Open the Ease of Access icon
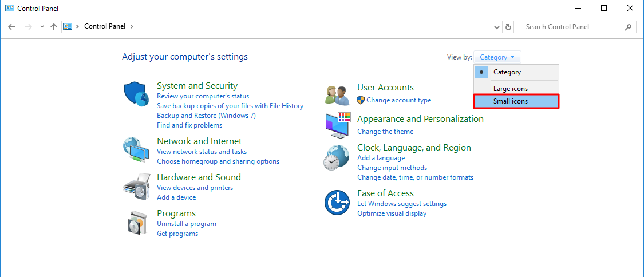644x277 pixels. (337, 202)
